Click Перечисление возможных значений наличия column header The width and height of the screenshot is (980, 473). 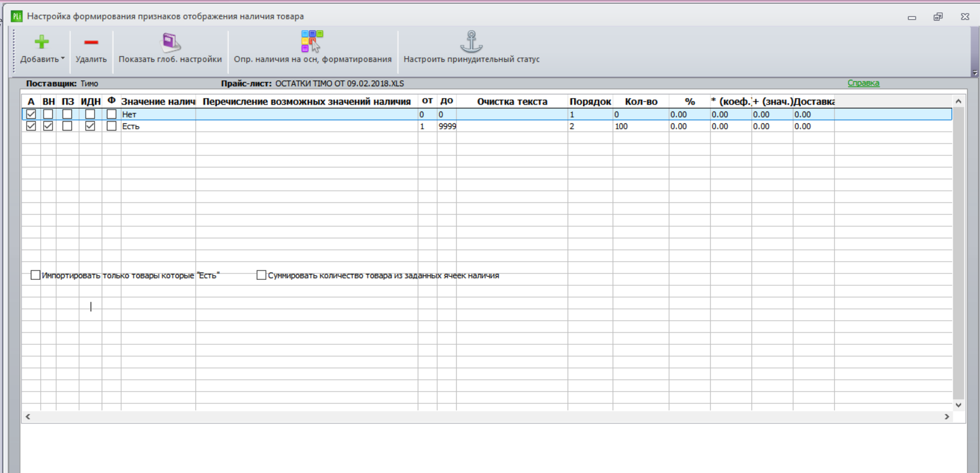[307, 102]
